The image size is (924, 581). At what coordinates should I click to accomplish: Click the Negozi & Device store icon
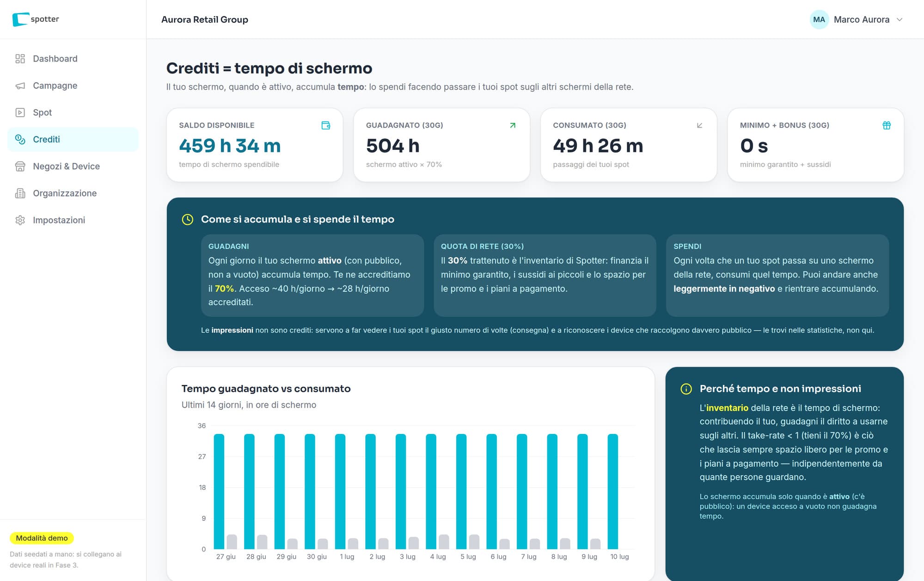click(x=20, y=166)
